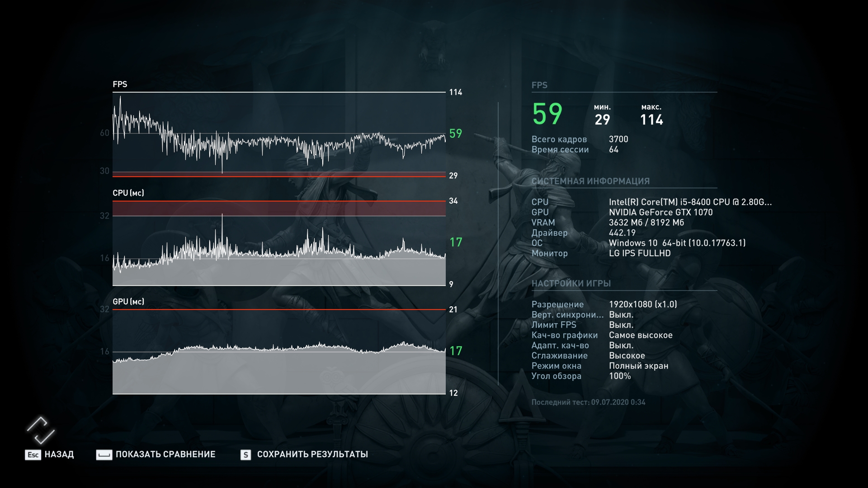This screenshot has height=488, width=868.
Task: Click the maximum FPS value 114
Action: click(x=651, y=120)
